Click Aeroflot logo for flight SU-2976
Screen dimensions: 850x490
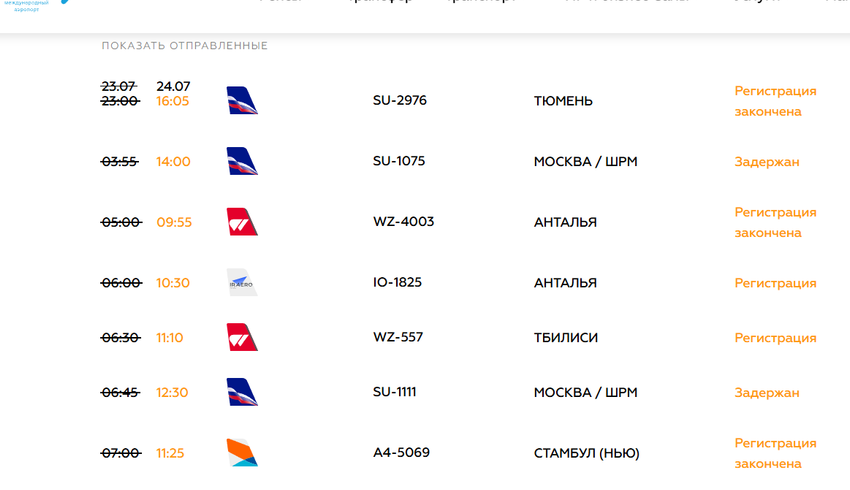click(x=242, y=101)
